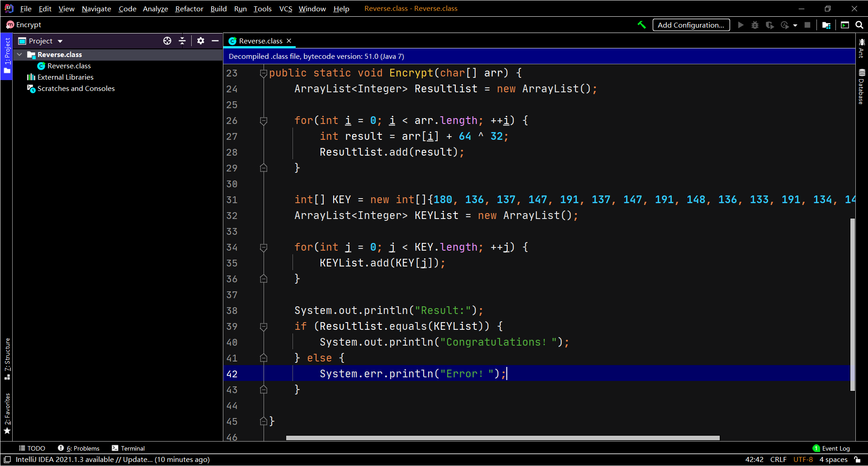
Task: Open the Build menu
Action: (x=219, y=9)
